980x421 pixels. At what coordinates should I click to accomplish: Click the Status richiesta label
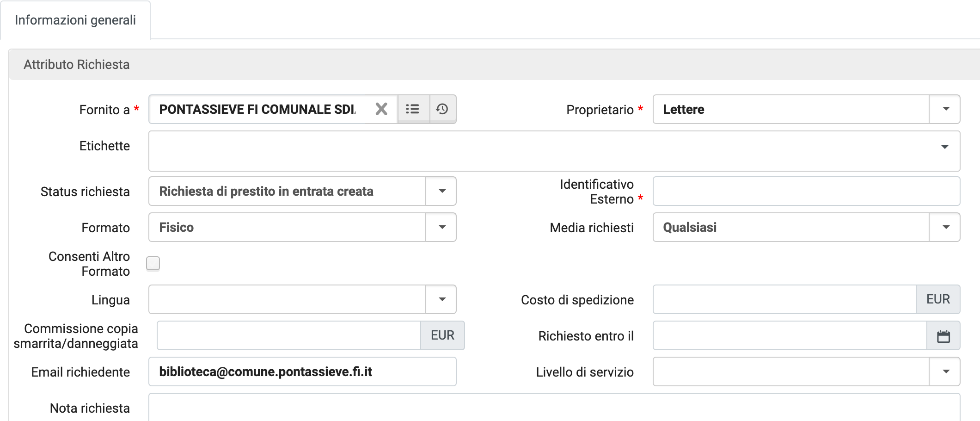coord(85,192)
